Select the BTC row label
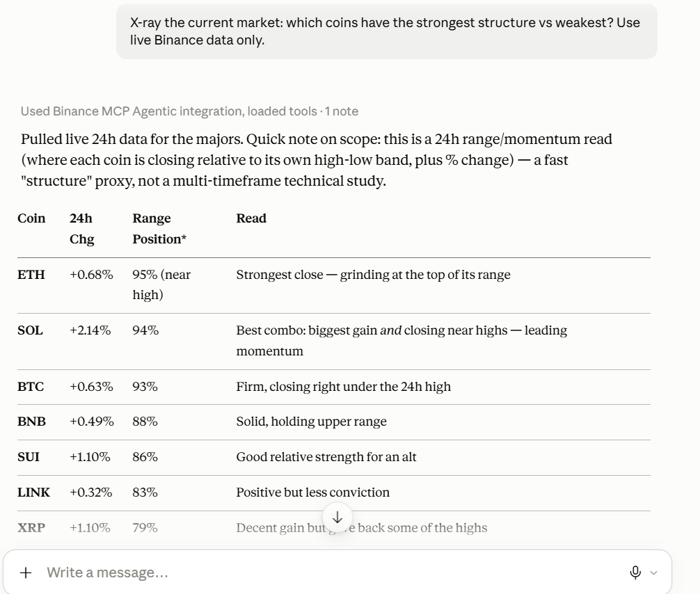This screenshot has width=700, height=594. [31, 387]
